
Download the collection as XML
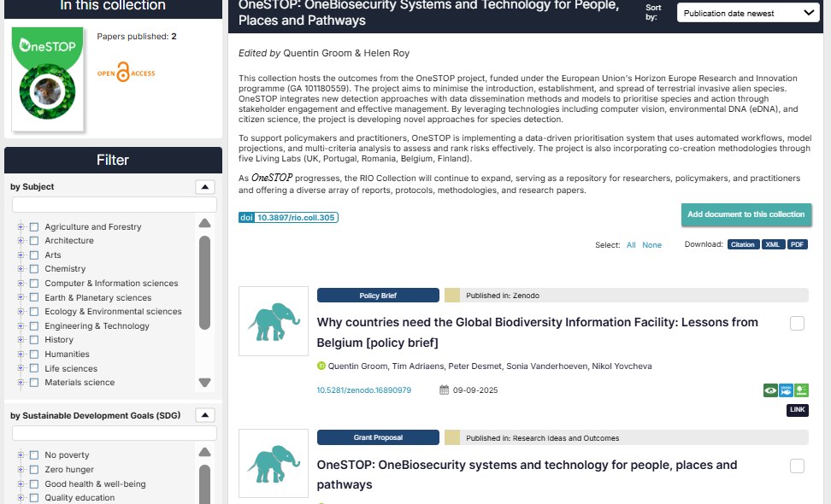pos(773,245)
